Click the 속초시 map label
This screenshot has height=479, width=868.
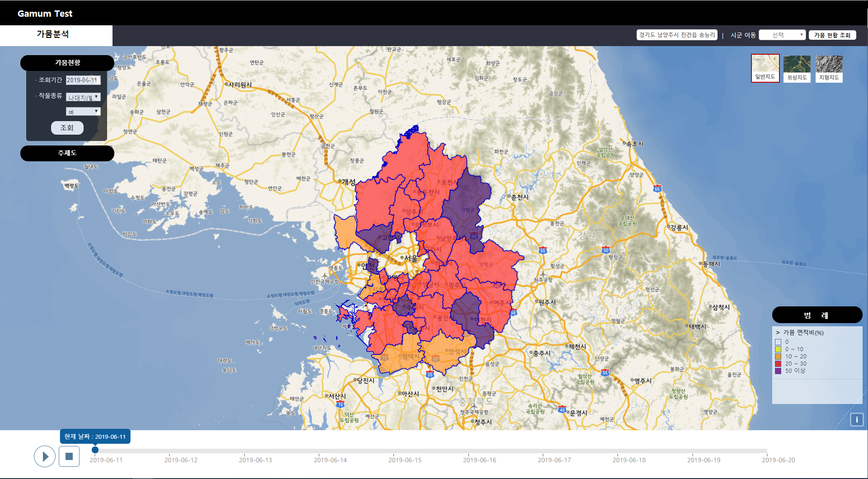pos(633,144)
